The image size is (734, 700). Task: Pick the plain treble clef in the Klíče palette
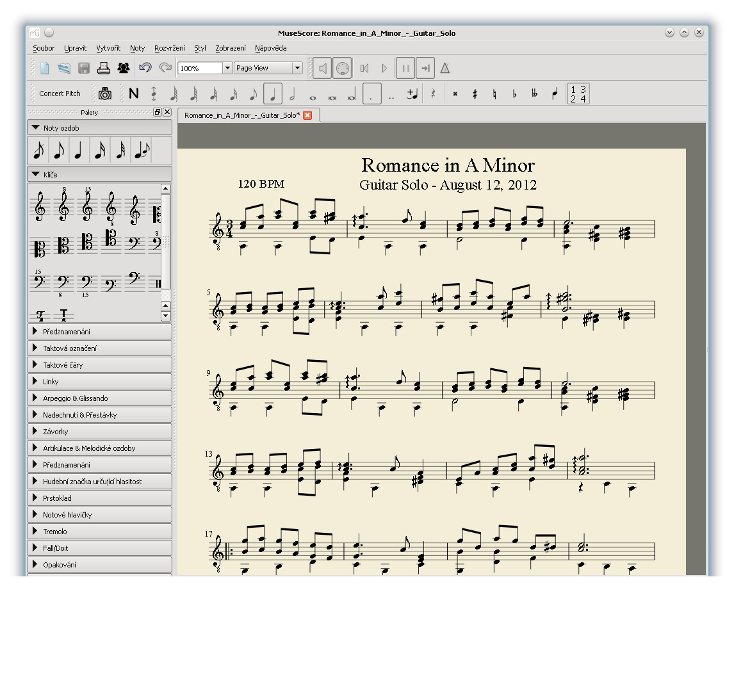click(x=40, y=206)
